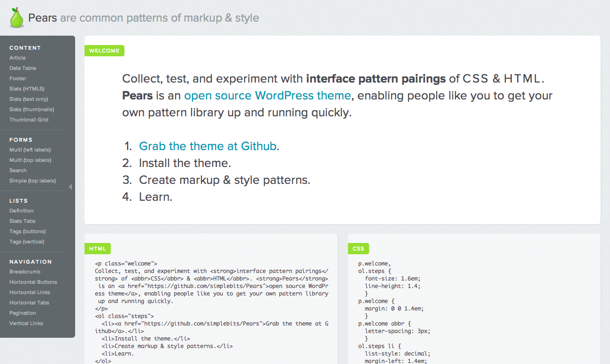Viewport: 610px width, 364px height.
Task: Open the Breadcrumb navigation pattern
Action: 25,272
